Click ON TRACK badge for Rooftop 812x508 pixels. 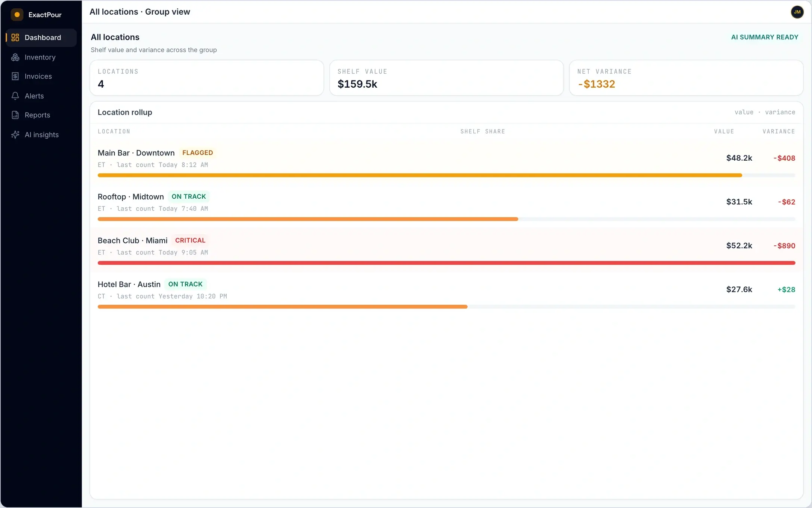coord(189,196)
